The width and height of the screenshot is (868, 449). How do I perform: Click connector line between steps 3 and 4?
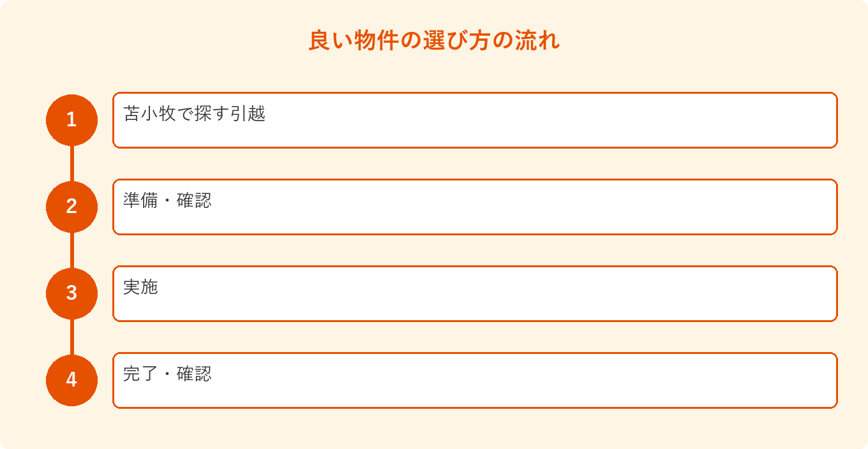tap(71, 337)
